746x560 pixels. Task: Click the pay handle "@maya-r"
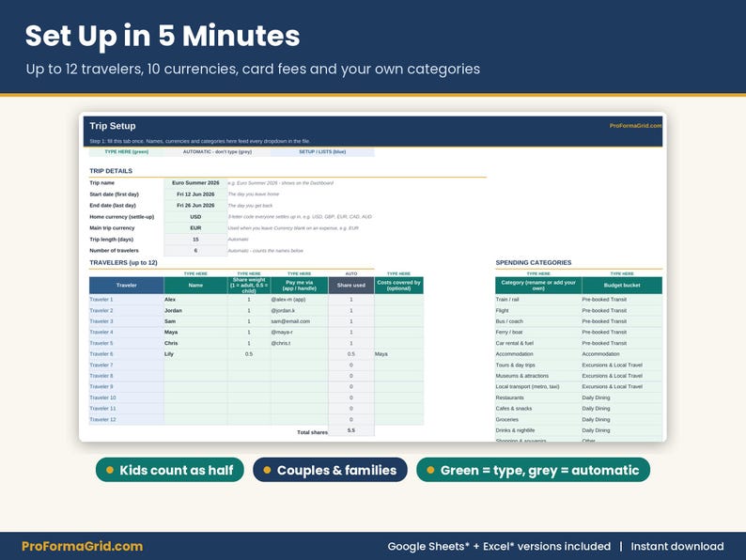point(300,332)
